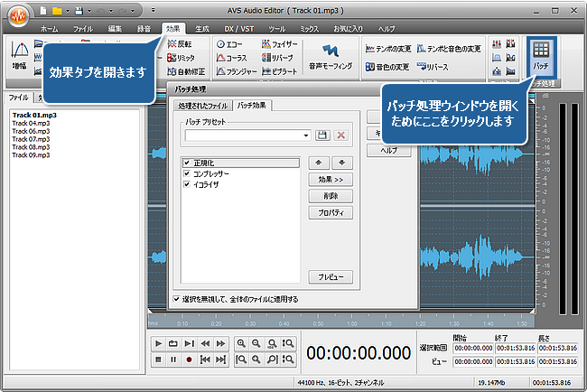Switch to the 処理されたファイル tab
The image size is (587, 392).
(203, 106)
